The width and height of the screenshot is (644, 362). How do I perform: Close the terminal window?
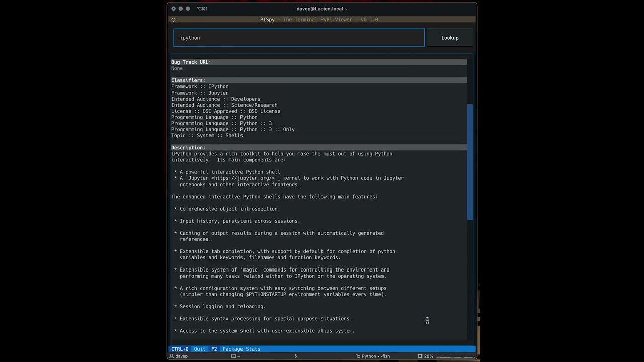click(173, 9)
